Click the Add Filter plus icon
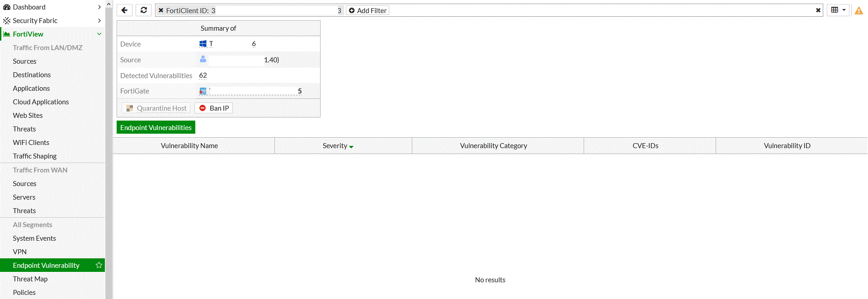This screenshot has height=299, width=868. point(352,10)
